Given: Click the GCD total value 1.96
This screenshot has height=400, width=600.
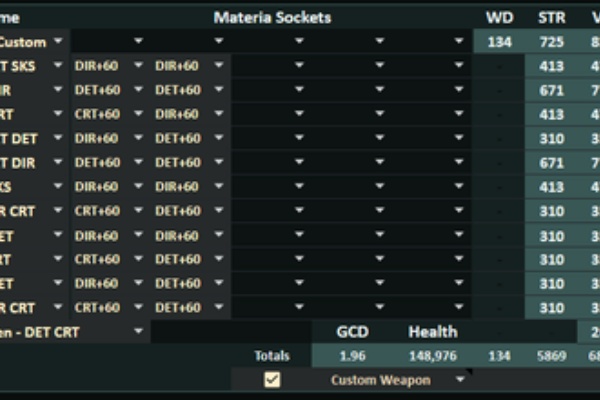Looking at the screenshot, I should pyautogui.click(x=351, y=356).
